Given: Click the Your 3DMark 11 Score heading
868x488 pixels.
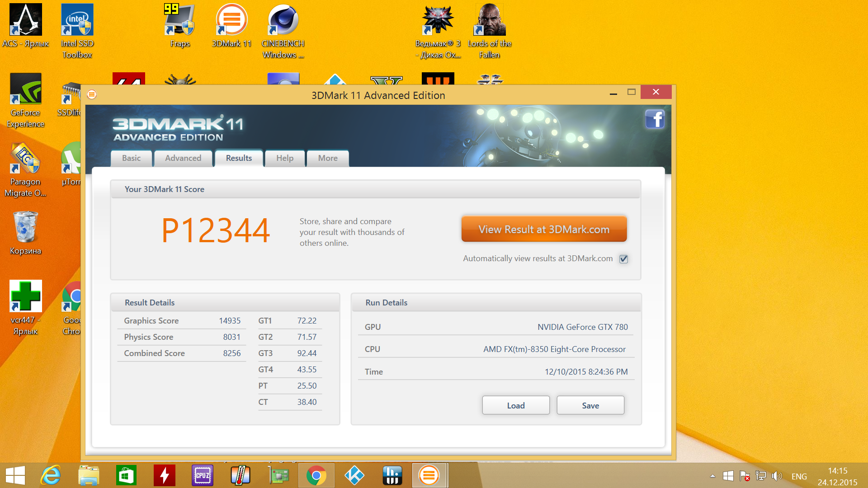Looking at the screenshot, I should (165, 189).
